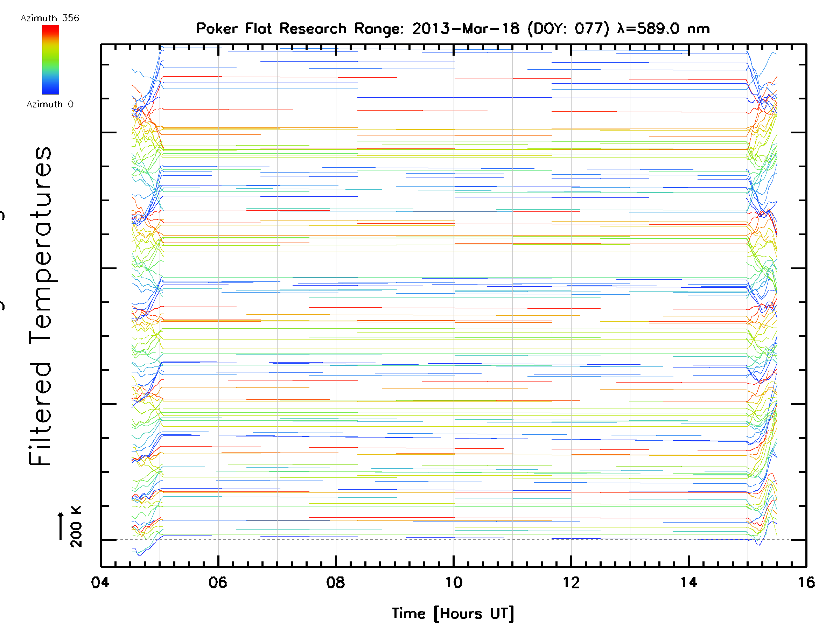Click the 'Azimuth 0' legend label
The image size is (840, 630).
(x=50, y=104)
